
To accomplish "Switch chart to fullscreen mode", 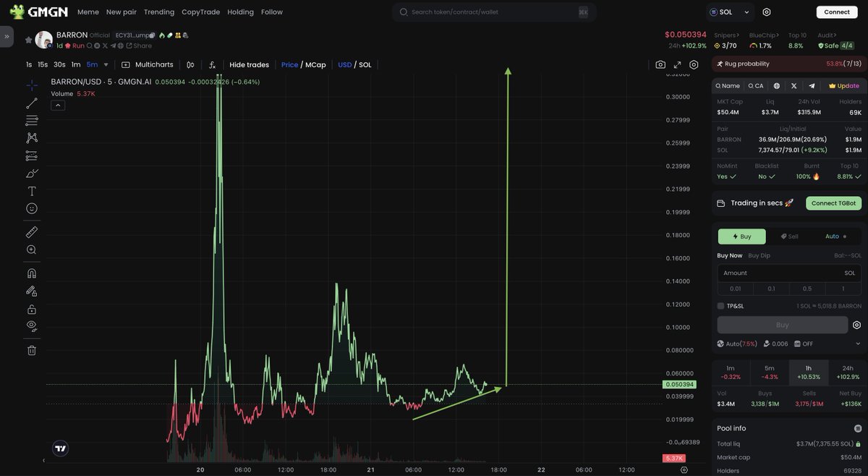I will [678, 64].
